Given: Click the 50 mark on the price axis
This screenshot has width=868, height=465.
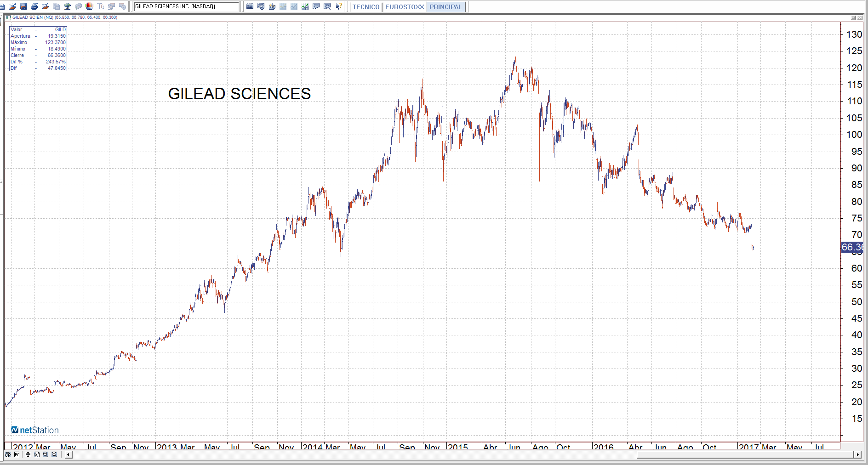Looking at the screenshot, I should 857,302.
